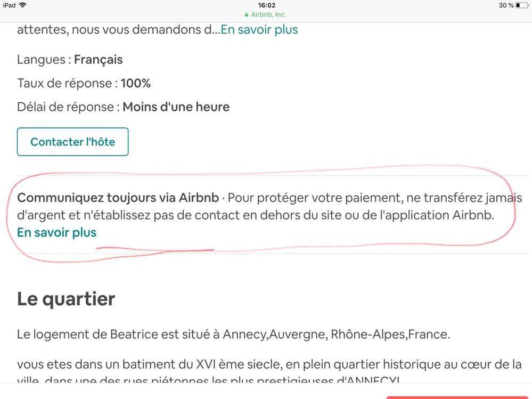Click the sentence locating Beatrice's logement in Annecy
The image size is (532, 399).
233,335
